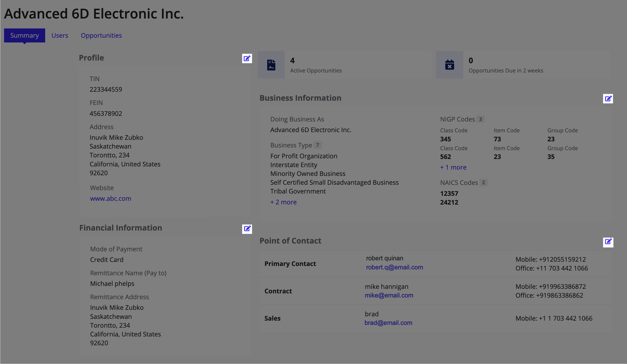Select the Summary tab
The height and width of the screenshot is (364, 627).
pyautogui.click(x=24, y=35)
